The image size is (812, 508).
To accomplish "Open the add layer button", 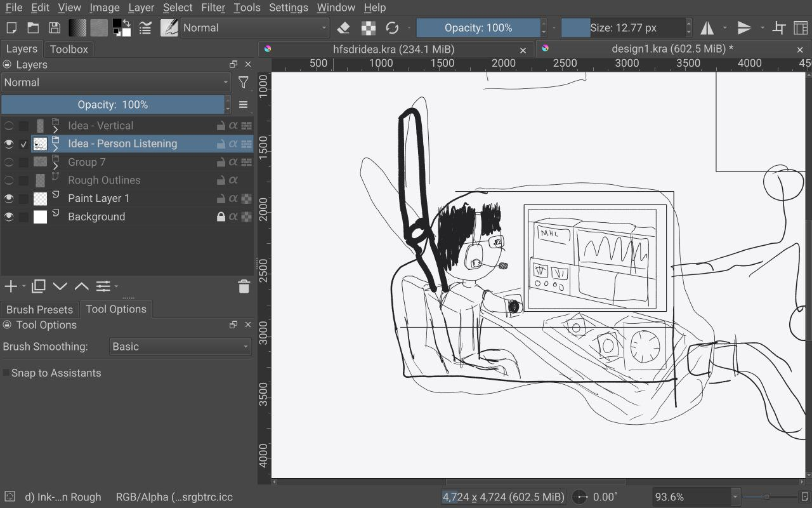I will tap(11, 286).
